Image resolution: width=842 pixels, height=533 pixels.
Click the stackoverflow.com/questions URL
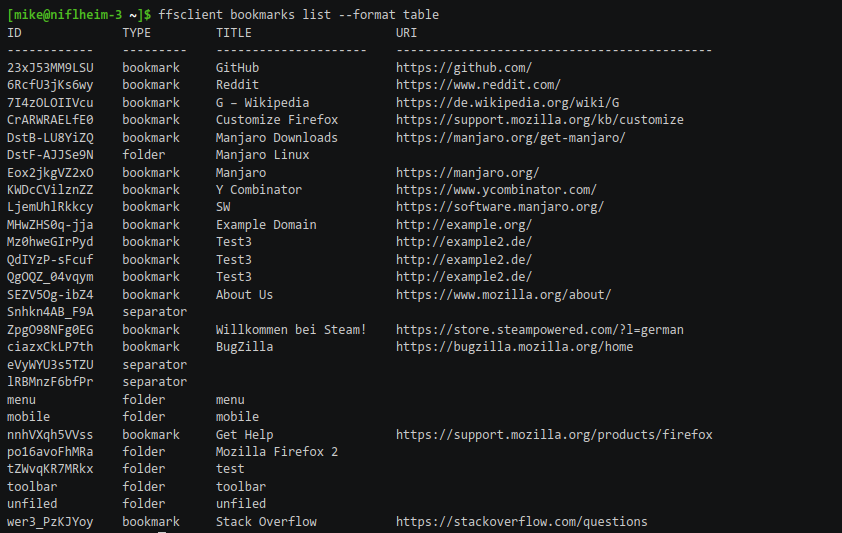tap(521, 522)
